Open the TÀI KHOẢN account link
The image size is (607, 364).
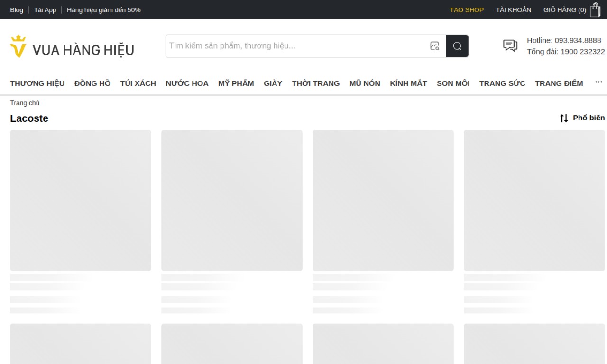pos(514,10)
